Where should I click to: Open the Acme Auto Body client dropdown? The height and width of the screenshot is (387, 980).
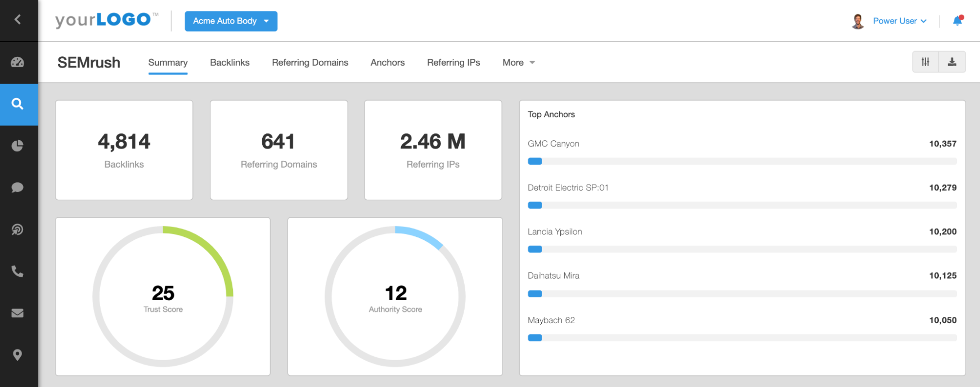click(x=231, y=21)
